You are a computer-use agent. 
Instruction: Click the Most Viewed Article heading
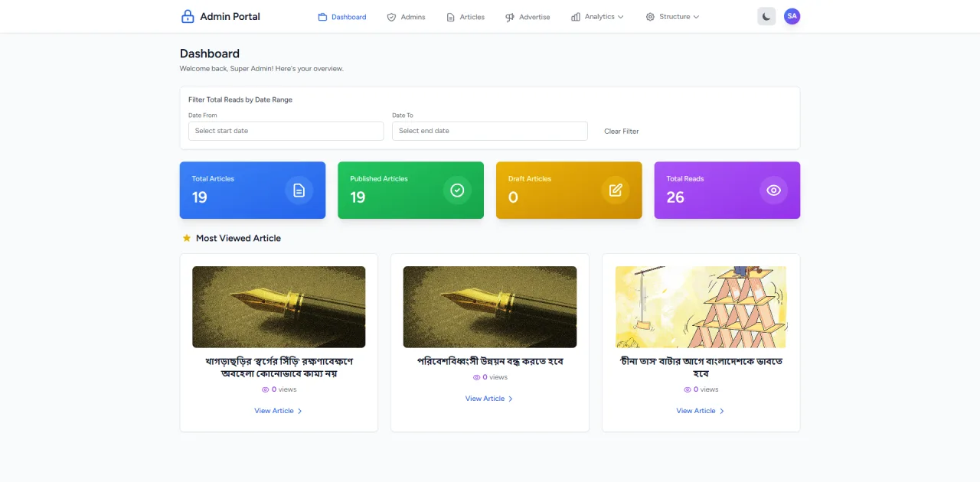(x=238, y=238)
